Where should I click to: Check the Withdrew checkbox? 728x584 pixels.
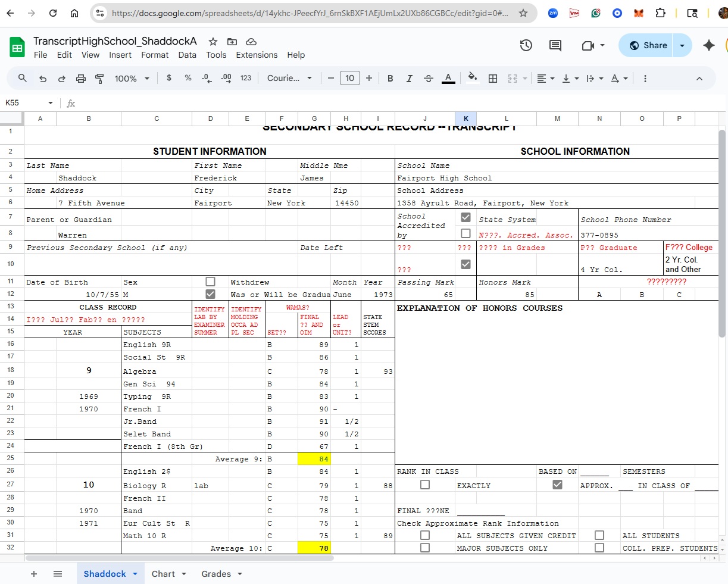click(210, 282)
